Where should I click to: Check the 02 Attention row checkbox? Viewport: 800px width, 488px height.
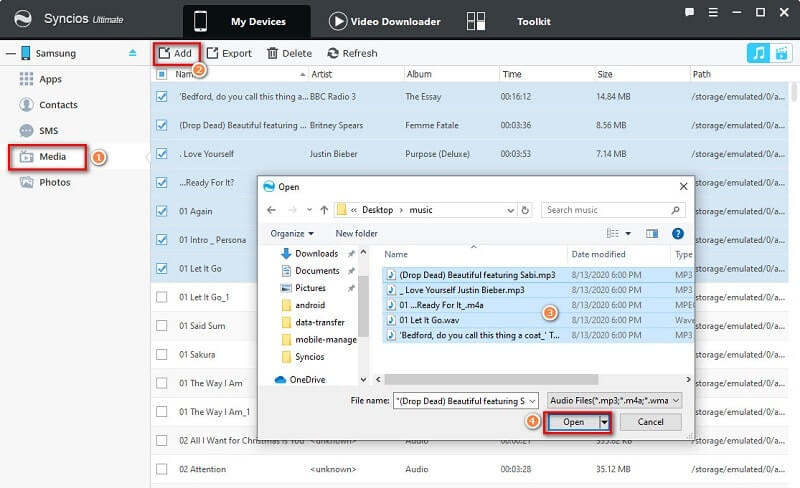pos(162,469)
